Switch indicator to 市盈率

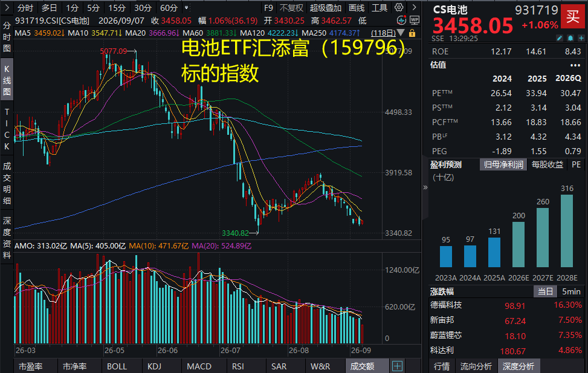point(30,366)
